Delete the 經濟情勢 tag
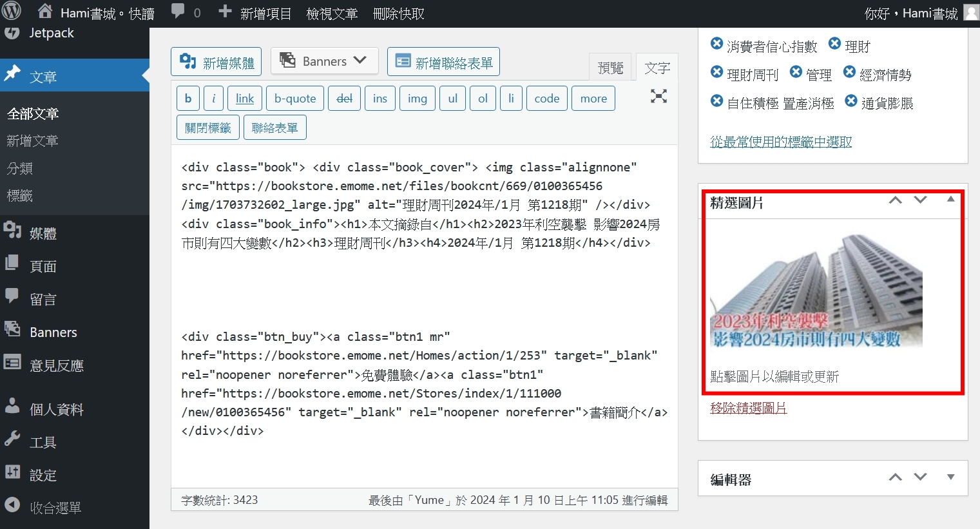Image resolution: width=980 pixels, height=529 pixels. (x=849, y=72)
